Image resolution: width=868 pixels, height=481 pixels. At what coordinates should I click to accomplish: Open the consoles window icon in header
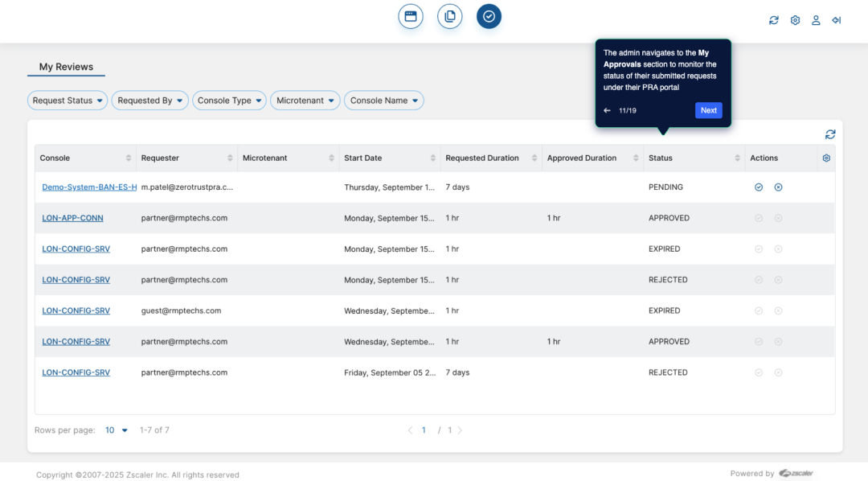[x=410, y=16]
